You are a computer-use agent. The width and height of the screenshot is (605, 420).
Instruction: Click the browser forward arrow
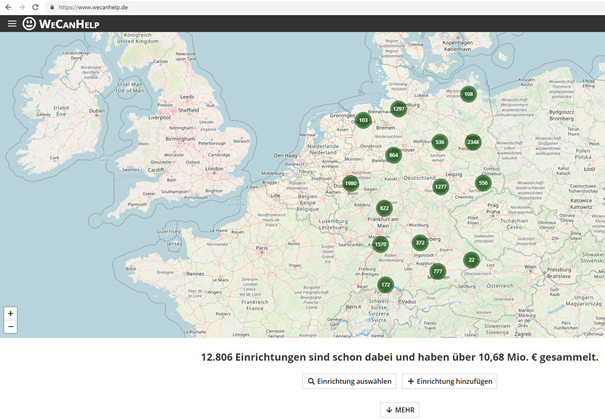(x=21, y=7)
